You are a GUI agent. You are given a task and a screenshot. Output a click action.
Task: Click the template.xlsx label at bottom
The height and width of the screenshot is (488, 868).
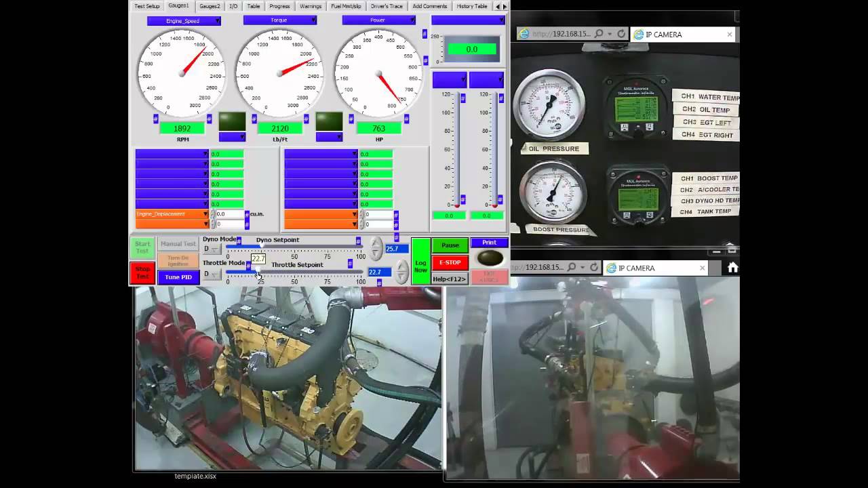pos(195,476)
